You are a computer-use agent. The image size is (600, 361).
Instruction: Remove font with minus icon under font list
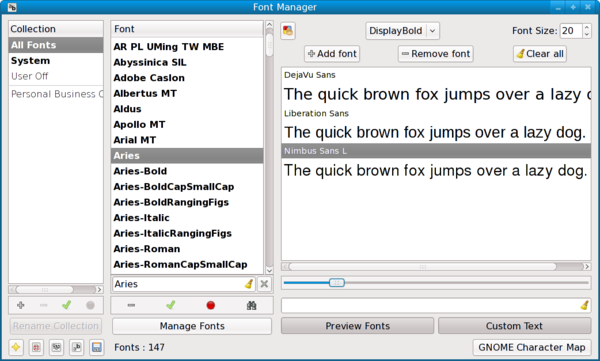point(131,305)
